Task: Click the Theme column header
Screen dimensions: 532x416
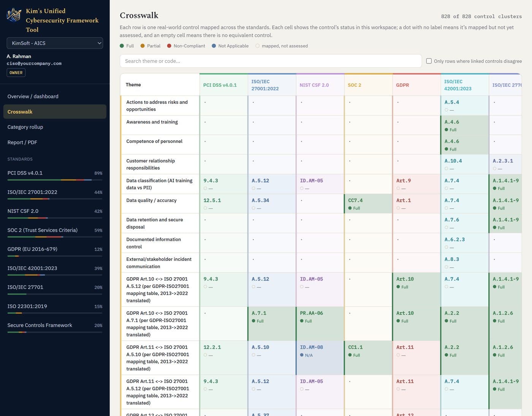Action: pos(160,85)
